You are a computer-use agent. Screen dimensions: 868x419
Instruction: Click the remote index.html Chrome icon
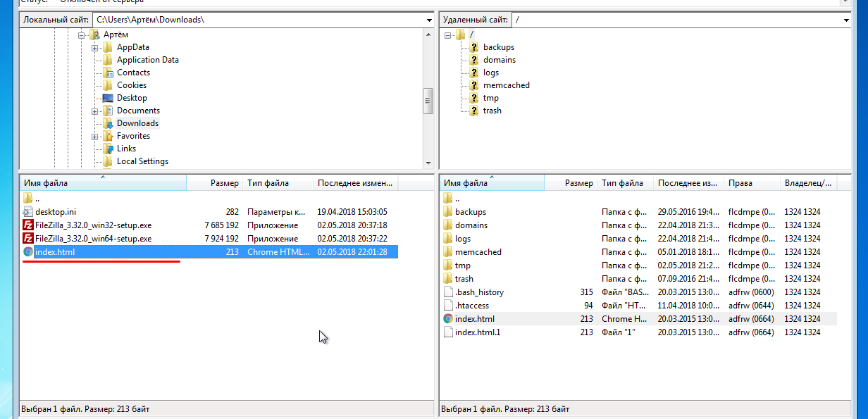pyautogui.click(x=448, y=319)
